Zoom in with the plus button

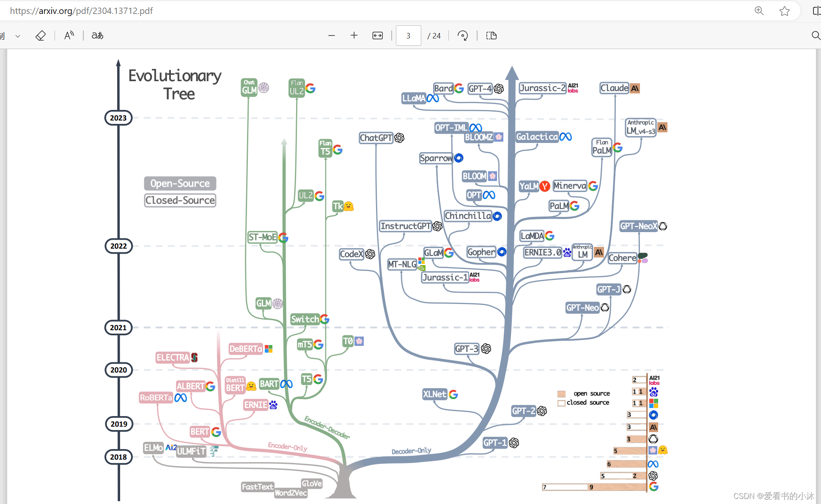tap(354, 36)
